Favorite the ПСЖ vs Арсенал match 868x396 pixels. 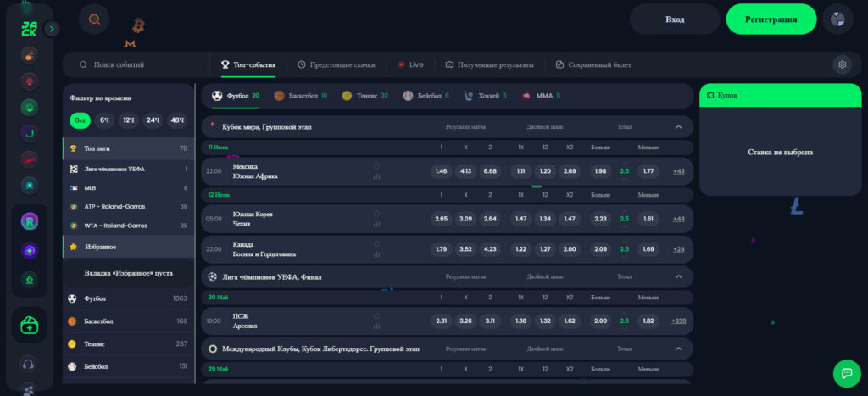376,316
